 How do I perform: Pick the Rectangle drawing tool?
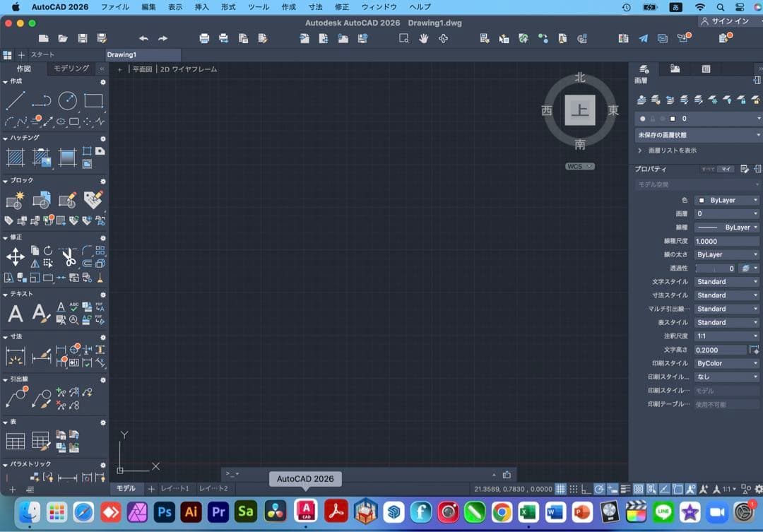tap(94, 100)
